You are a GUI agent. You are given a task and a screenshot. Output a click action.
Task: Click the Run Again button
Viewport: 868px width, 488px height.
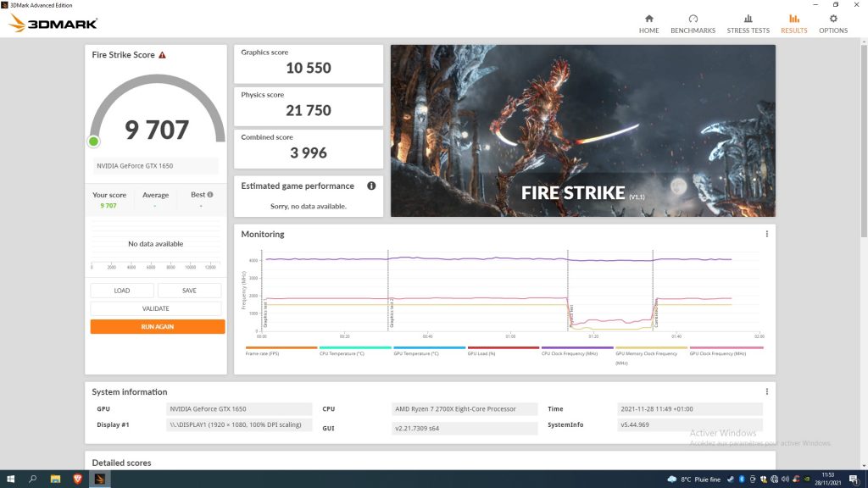point(158,326)
